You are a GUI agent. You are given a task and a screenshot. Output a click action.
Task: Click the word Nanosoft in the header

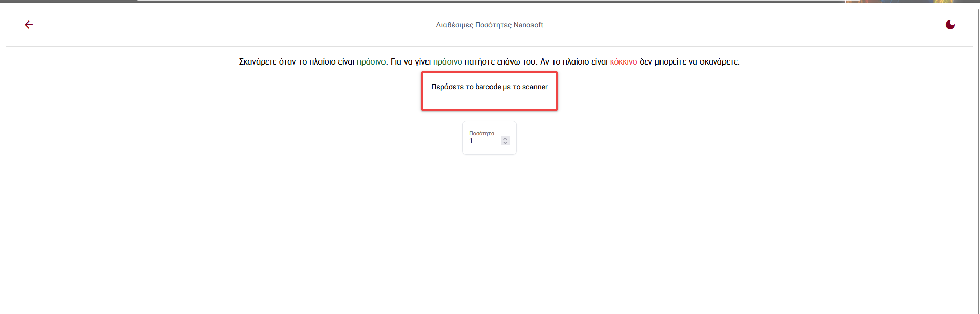point(528,25)
